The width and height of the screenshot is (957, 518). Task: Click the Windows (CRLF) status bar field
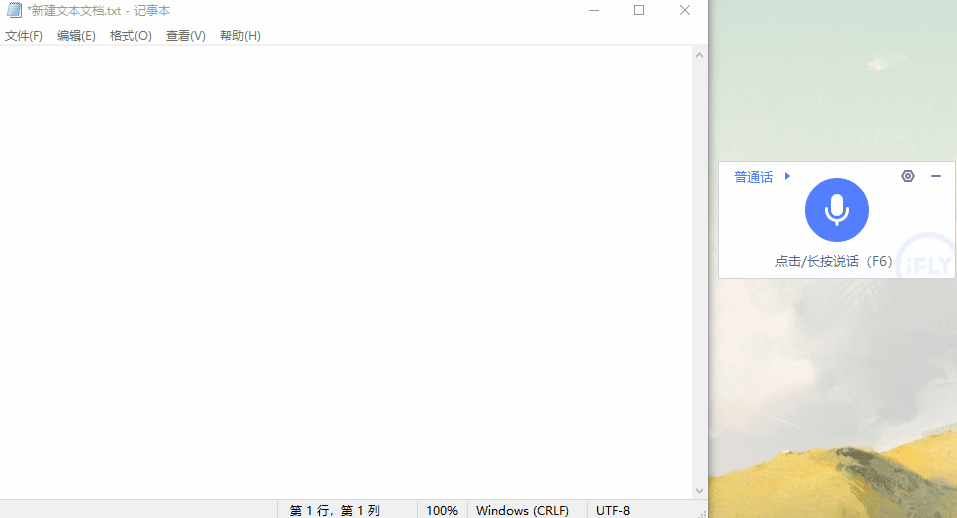coord(522,510)
